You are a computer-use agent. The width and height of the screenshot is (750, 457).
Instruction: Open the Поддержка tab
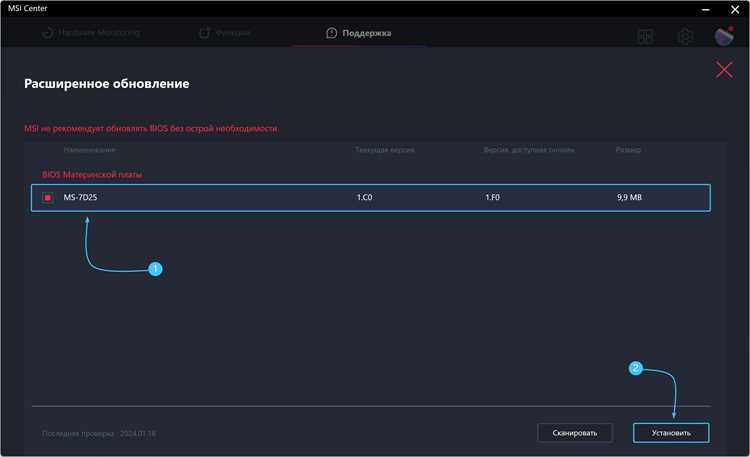359,33
